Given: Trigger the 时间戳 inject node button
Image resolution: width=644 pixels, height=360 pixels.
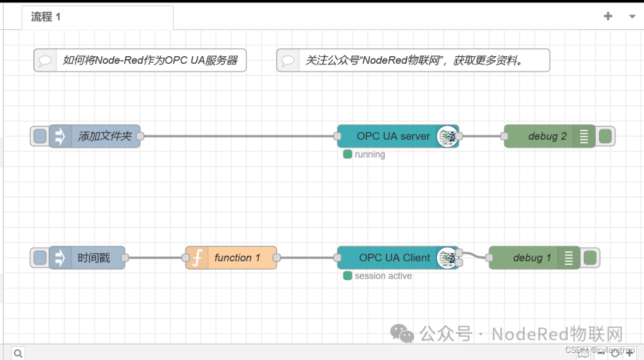Looking at the screenshot, I should [x=40, y=258].
